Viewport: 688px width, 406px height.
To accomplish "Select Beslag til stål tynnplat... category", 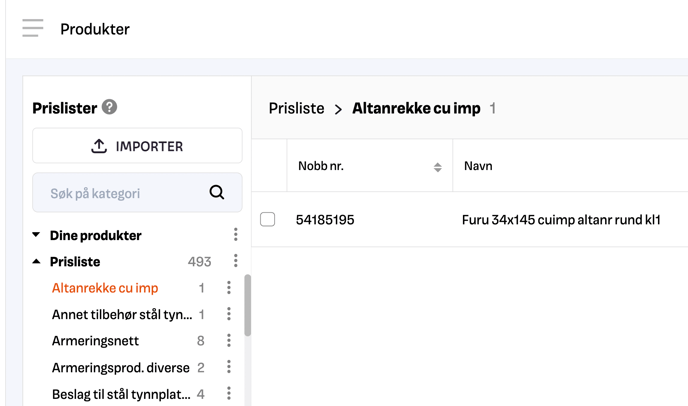I will [x=121, y=394].
